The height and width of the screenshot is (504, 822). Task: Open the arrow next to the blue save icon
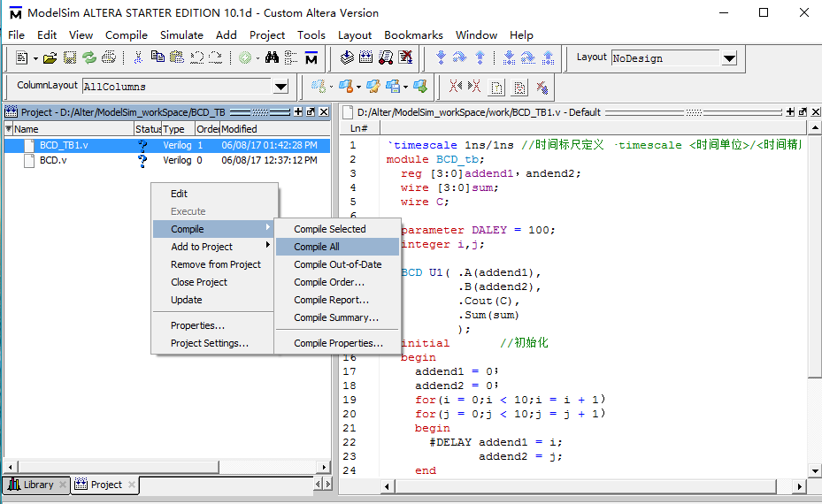pos(405,88)
